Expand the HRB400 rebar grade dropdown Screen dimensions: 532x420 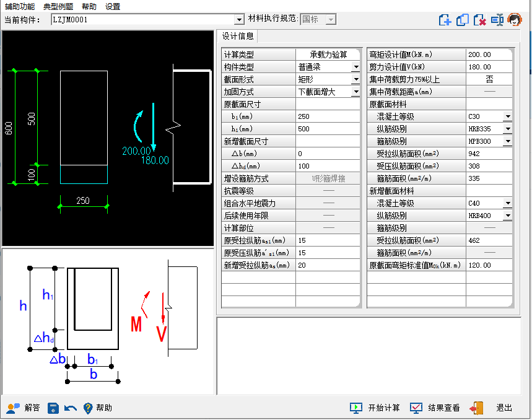[507, 216]
